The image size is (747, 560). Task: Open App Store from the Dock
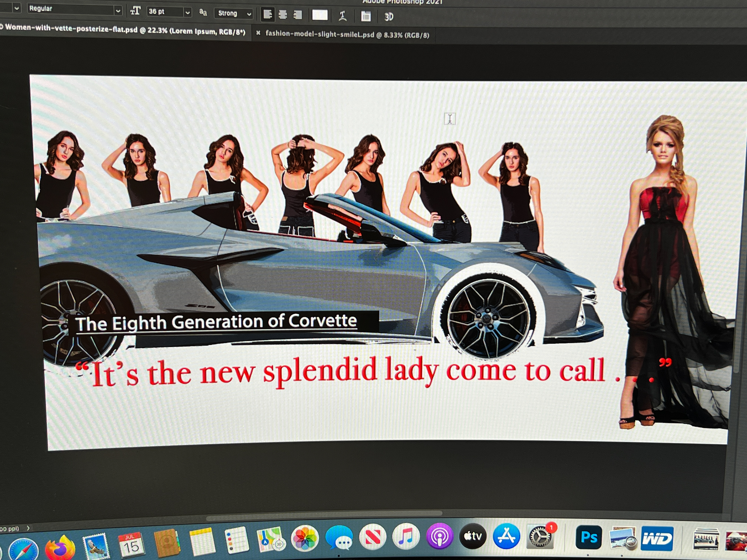[x=506, y=536]
